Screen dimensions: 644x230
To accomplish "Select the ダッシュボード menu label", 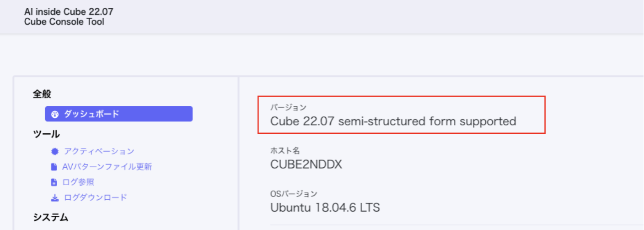I will coord(91,114).
